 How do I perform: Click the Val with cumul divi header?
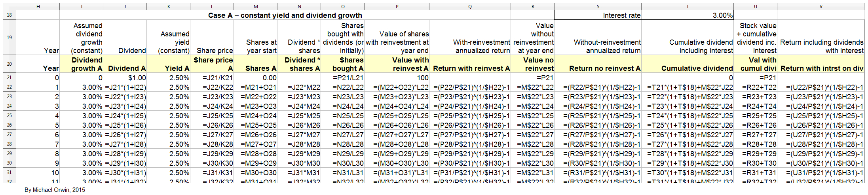click(756, 64)
